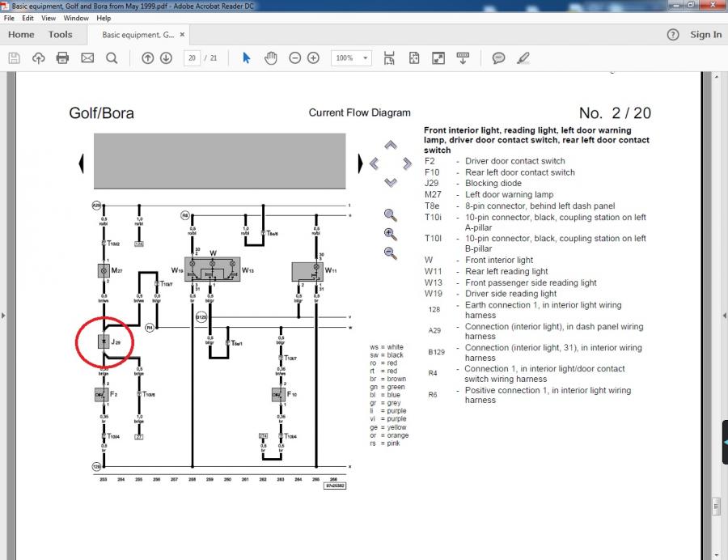Close the Basic equipment document tab

point(181,36)
